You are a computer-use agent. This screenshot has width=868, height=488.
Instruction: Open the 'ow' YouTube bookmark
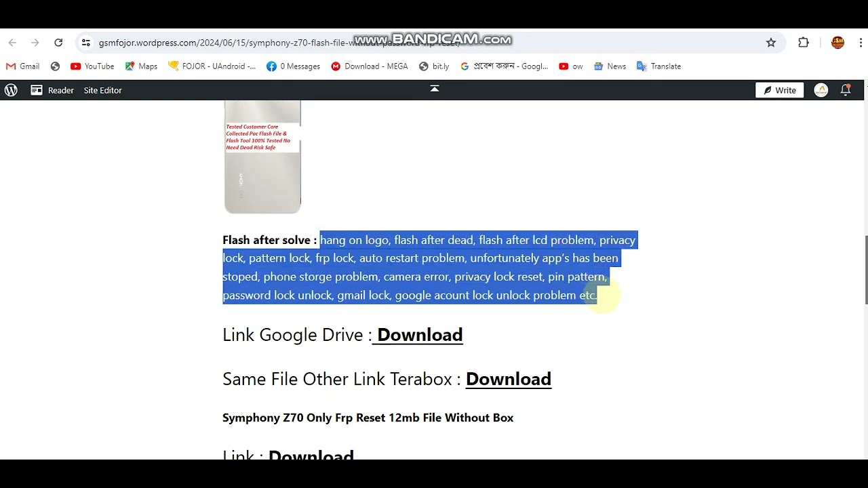(x=571, y=66)
